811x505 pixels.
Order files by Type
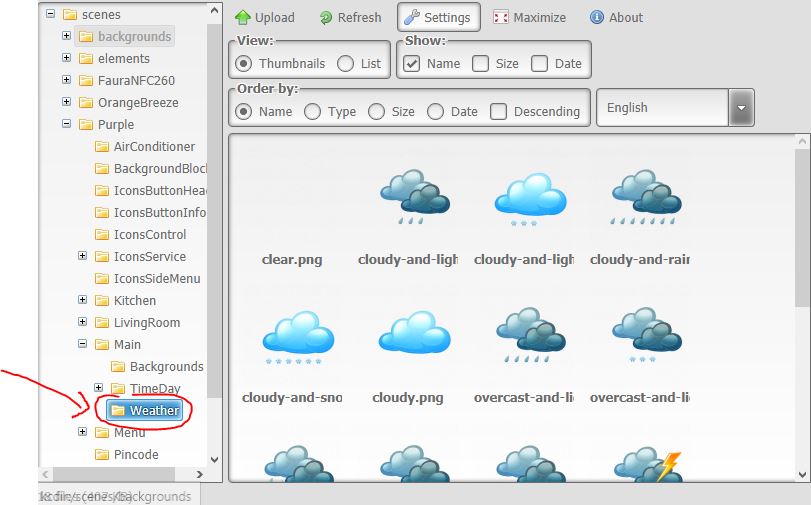[x=312, y=112]
